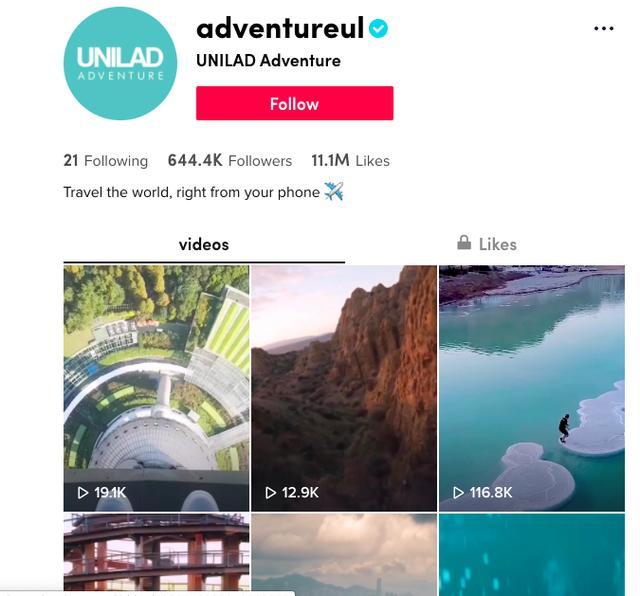This screenshot has height=596, width=640.
Task: Follow the adventureul account
Action: (295, 103)
